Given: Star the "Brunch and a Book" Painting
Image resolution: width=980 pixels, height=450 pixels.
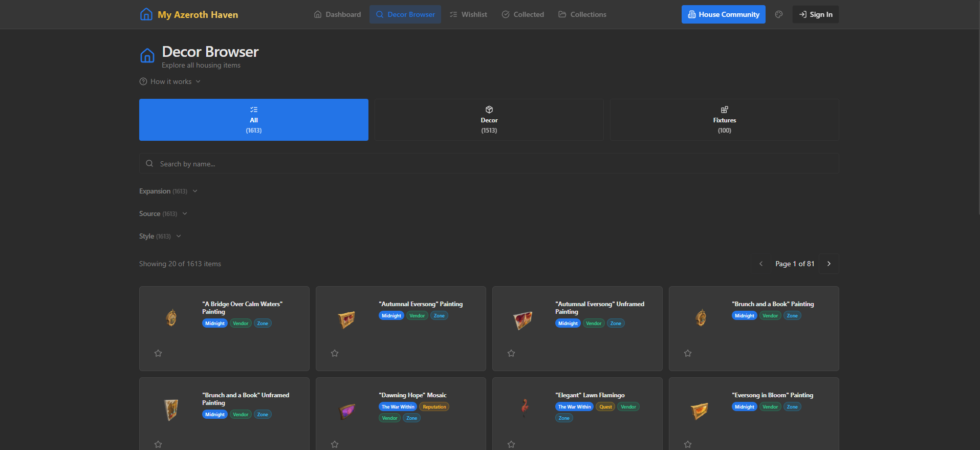Looking at the screenshot, I should click(688, 353).
